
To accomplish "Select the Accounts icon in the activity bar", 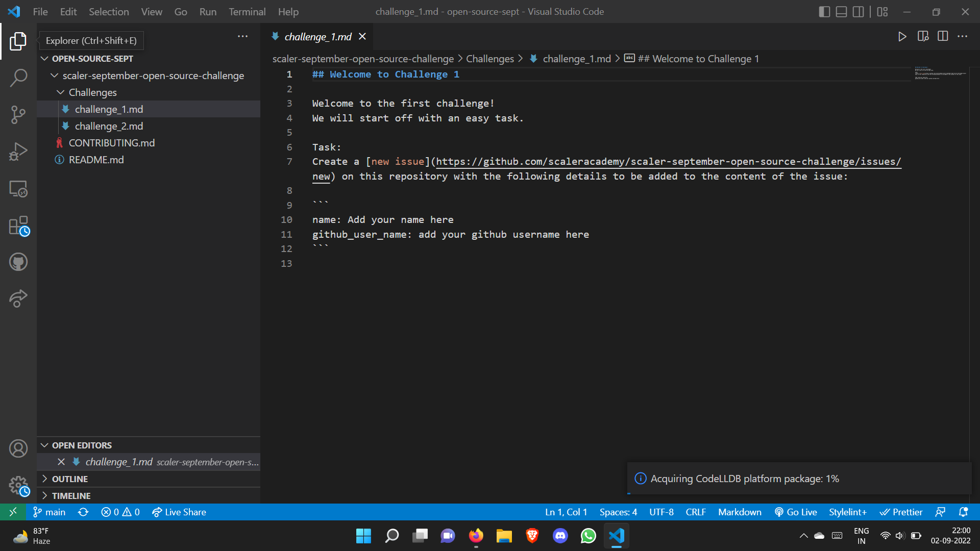I will coord(18,448).
